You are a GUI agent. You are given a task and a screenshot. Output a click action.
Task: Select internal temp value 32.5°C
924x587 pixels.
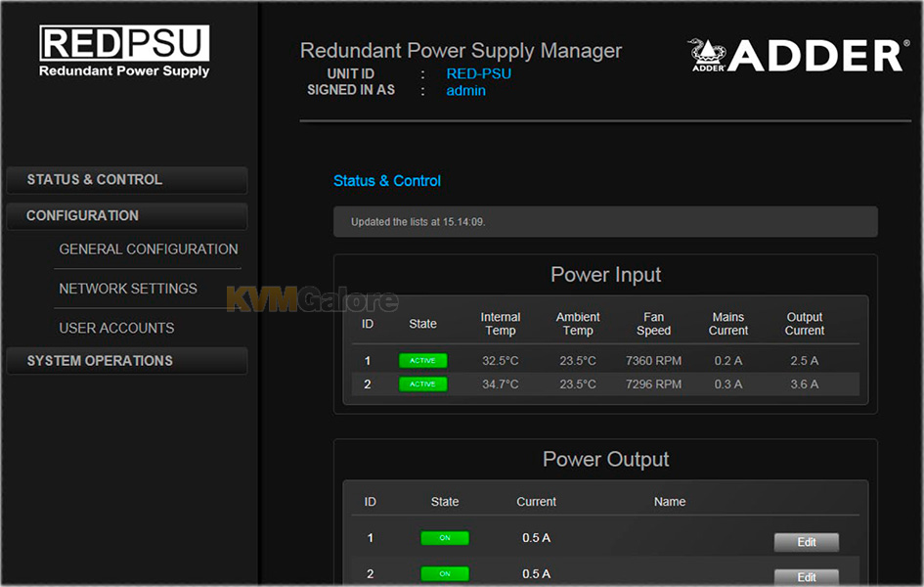[x=501, y=361]
